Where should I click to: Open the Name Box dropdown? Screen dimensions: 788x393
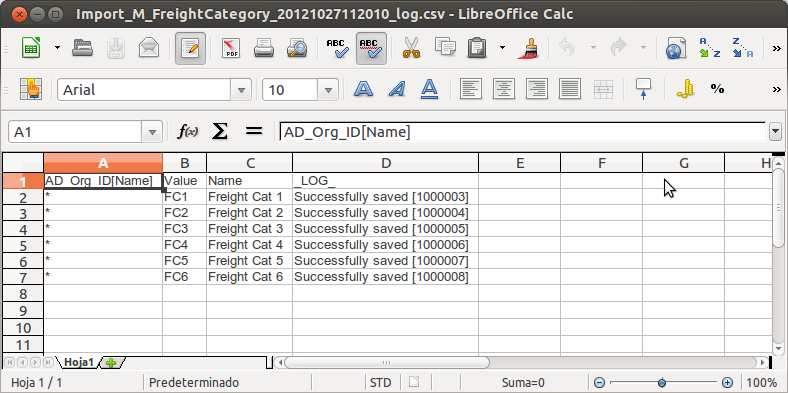(152, 132)
